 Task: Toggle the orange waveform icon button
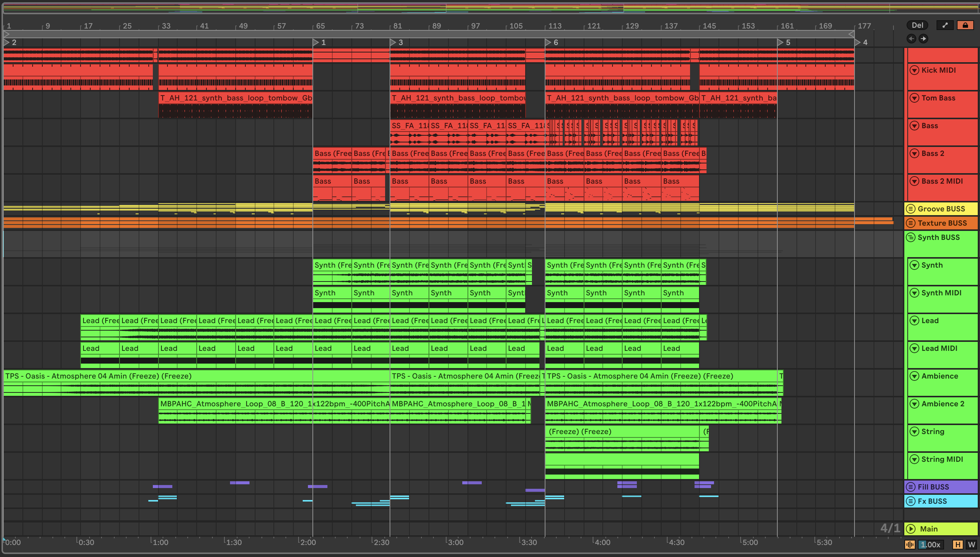point(910,544)
